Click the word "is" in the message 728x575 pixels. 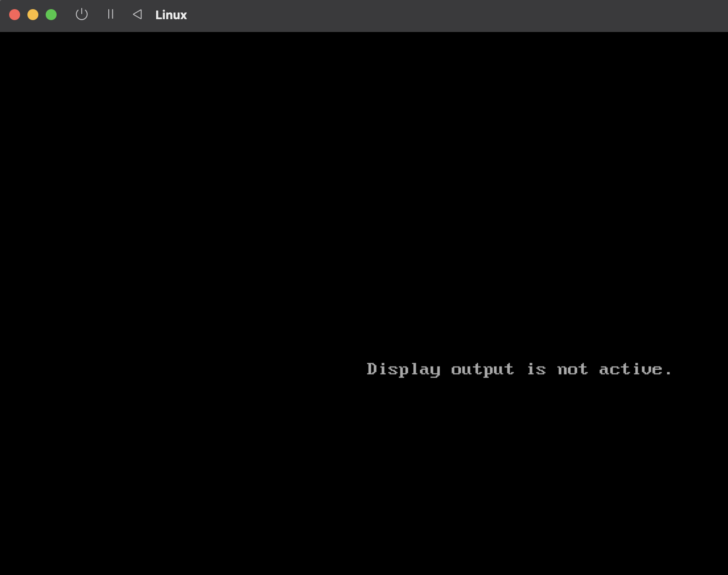[x=537, y=369]
